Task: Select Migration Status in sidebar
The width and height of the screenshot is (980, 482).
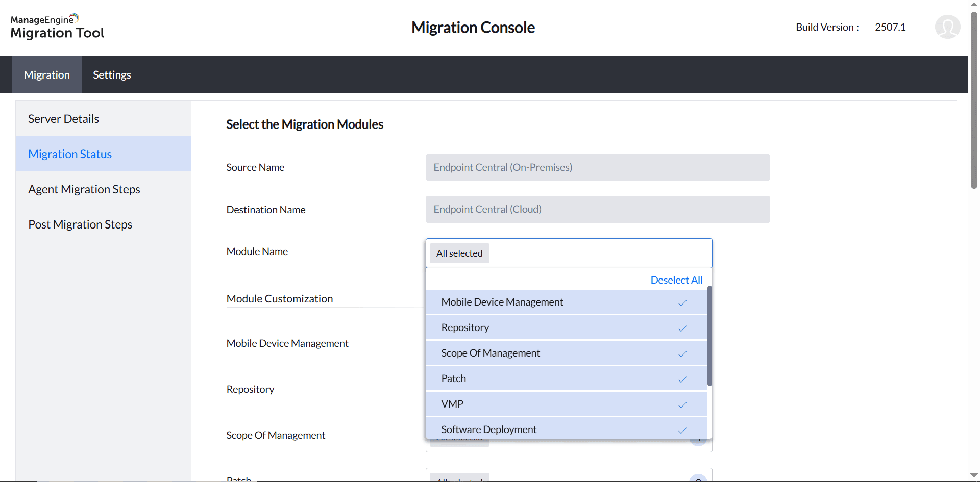Action: point(104,154)
